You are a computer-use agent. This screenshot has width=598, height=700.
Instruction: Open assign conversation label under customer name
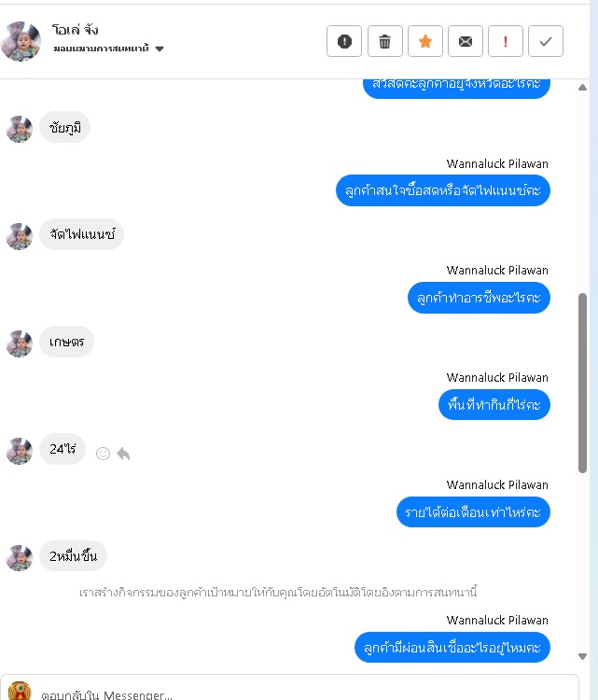point(101,49)
